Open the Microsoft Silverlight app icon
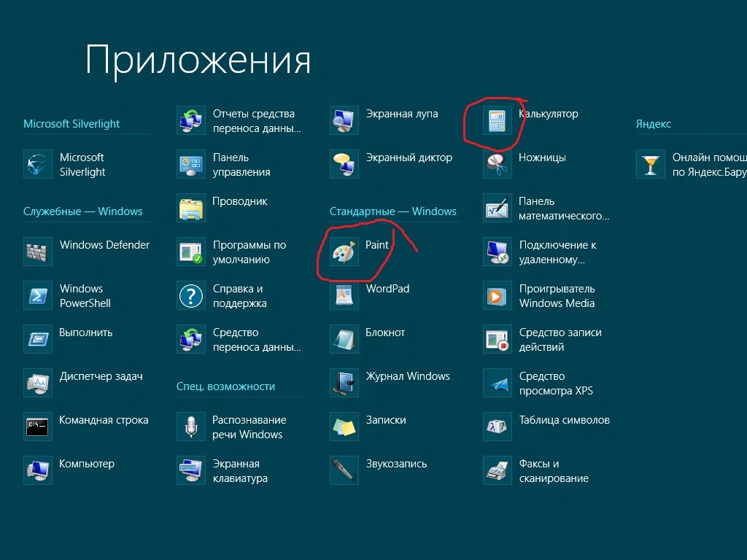 (x=38, y=164)
